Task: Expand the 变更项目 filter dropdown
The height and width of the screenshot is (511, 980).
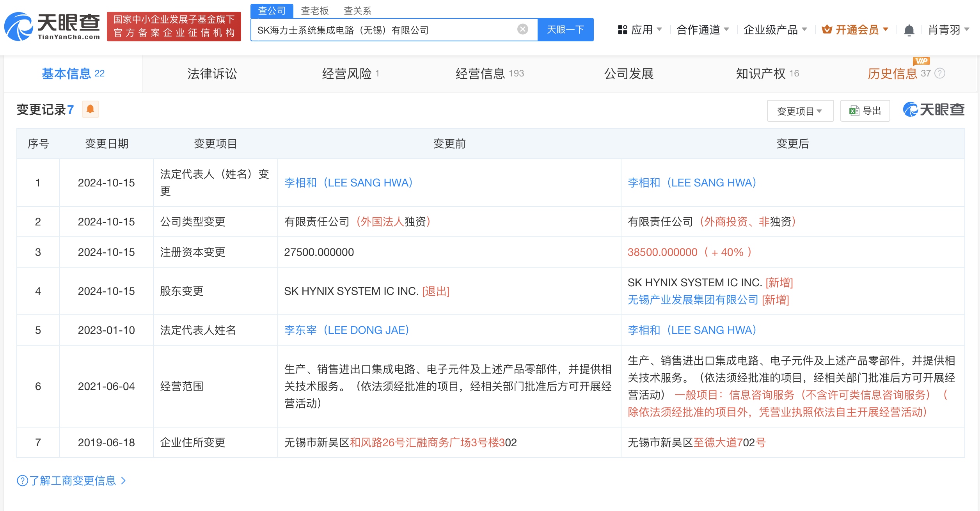Action: [800, 111]
